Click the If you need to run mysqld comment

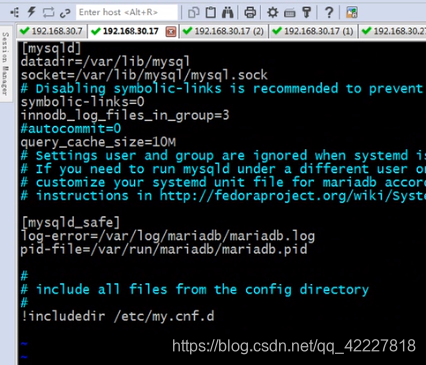tap(223, 169)
